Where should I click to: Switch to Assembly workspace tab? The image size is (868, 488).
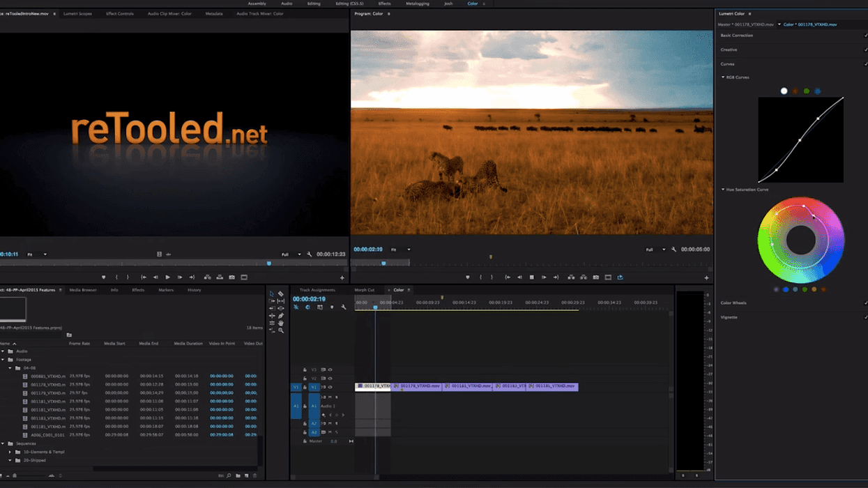click(x=257, y=3)
